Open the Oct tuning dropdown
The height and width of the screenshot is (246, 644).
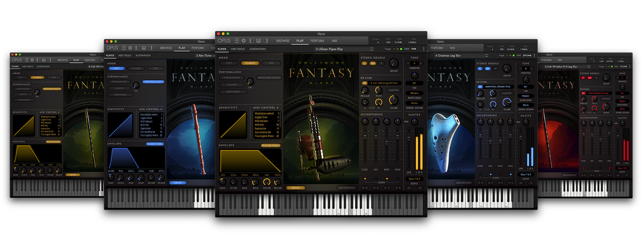(414, 83)
